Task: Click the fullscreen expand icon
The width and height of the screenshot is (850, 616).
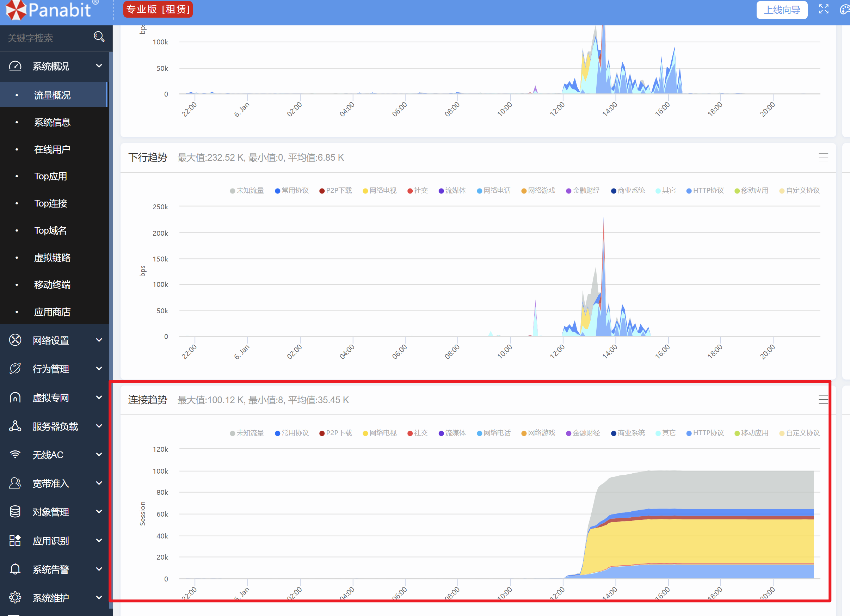Action: pos(823,10)
